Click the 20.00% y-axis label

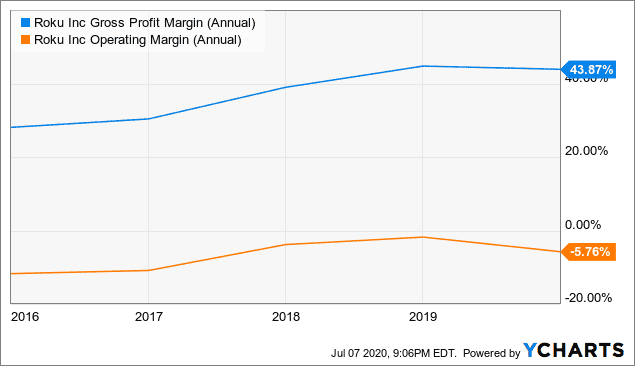point(586,151)
